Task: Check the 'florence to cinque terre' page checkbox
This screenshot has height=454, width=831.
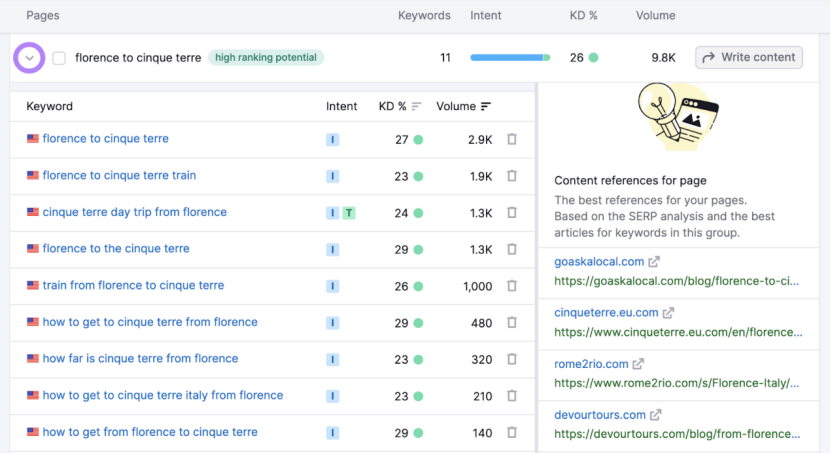Action: tap(59, 58)
